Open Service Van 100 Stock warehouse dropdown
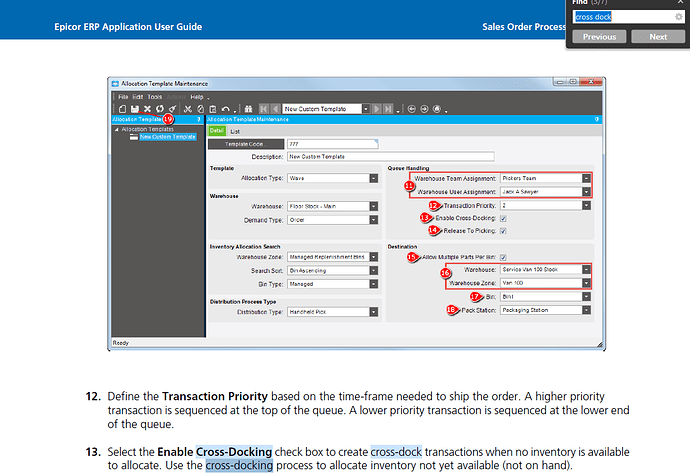 pos(586,269)
